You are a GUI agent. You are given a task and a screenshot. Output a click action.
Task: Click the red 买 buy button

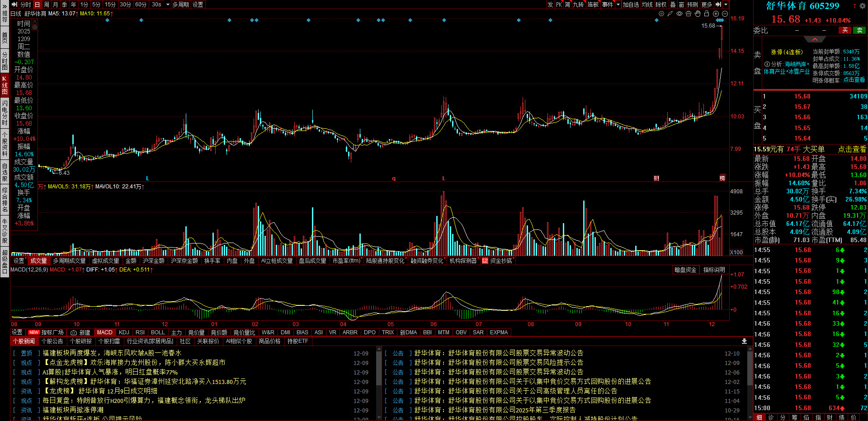[x=845, y=30]
